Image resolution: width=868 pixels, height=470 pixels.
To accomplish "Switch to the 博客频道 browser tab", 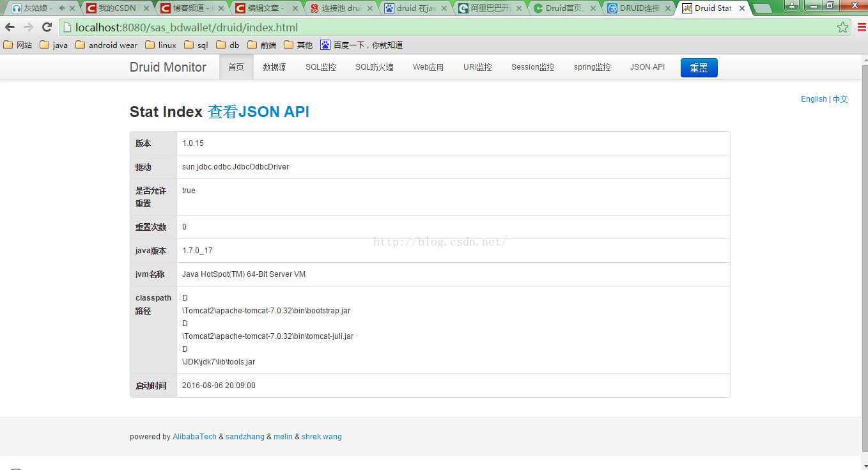I will [x=192, y=8].
